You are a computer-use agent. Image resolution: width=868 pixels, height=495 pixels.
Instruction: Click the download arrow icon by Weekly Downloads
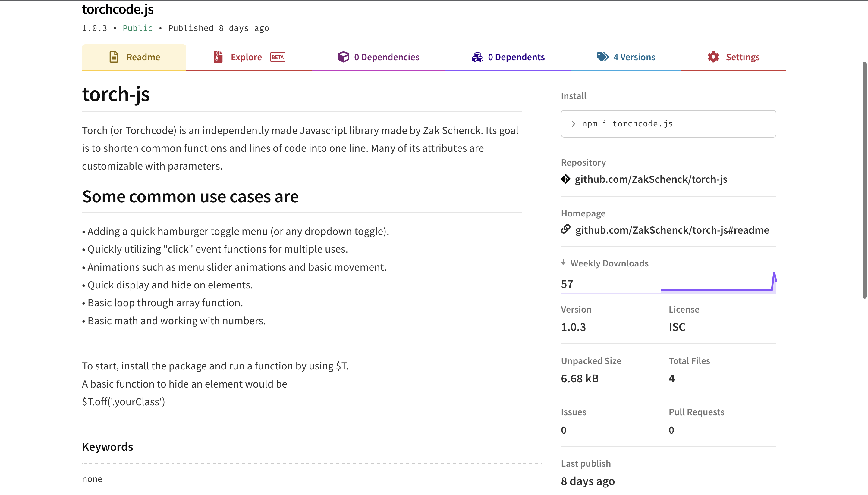click(563, 263)
